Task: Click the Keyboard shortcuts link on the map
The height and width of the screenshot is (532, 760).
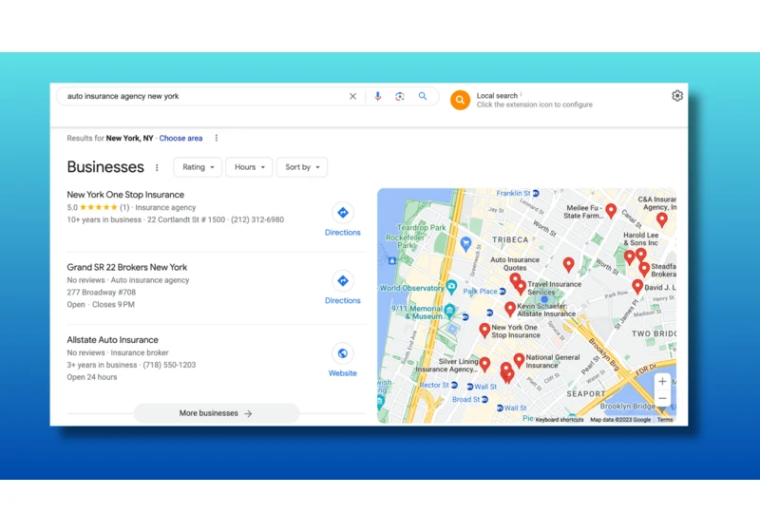Action: click(x=560, y=420)
